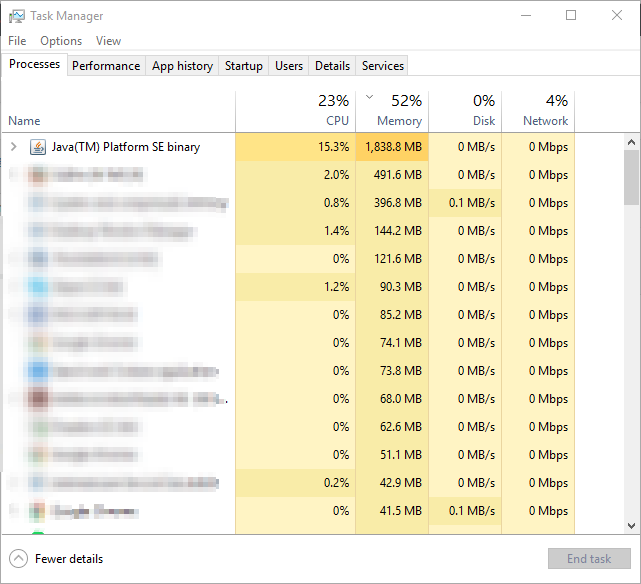
Task: Click the sort arrow above the Memory column
Action: (370, 97)
